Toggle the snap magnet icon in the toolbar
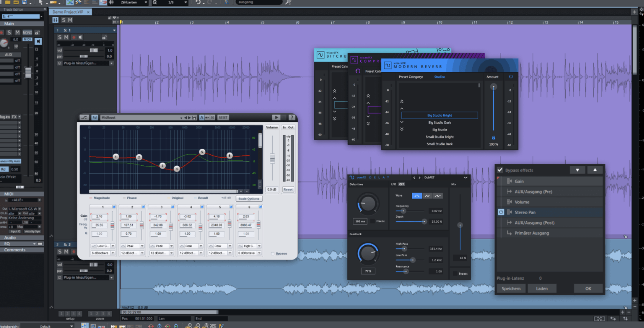 pyautogui.click(x=104, y=3)
